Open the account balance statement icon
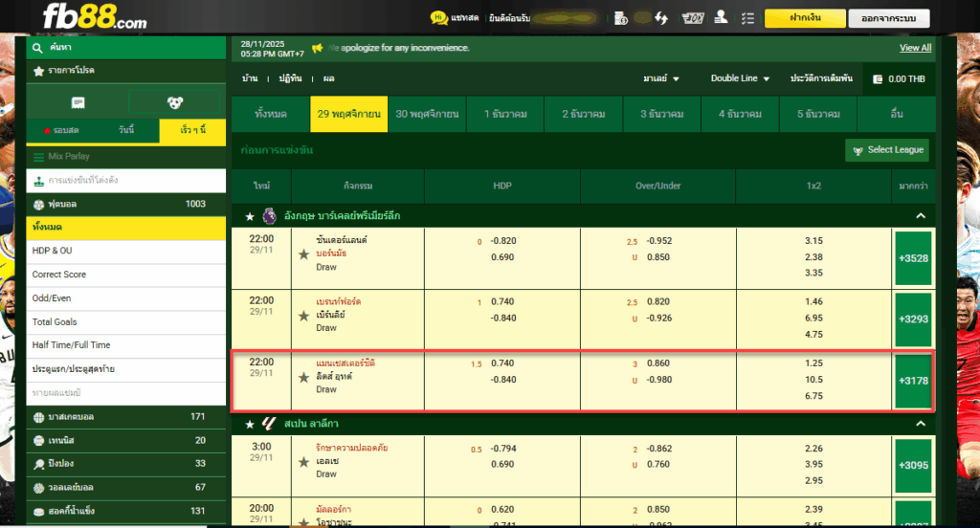The height and width of the screenshot is (528, 980). (x=620, y=18)
